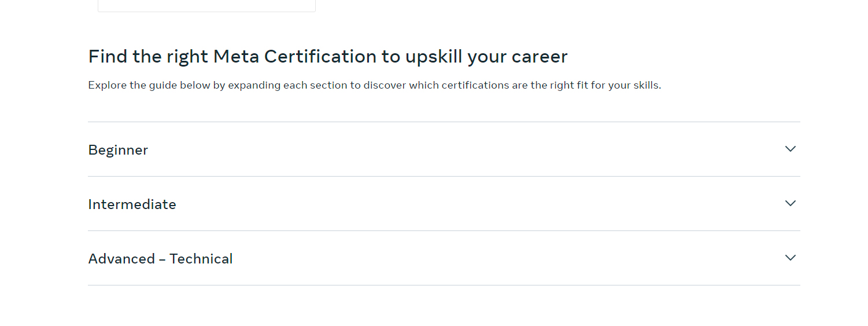Expand the Advanced – Technical label
Screen dimensions: 868x326
pos(160,259)
